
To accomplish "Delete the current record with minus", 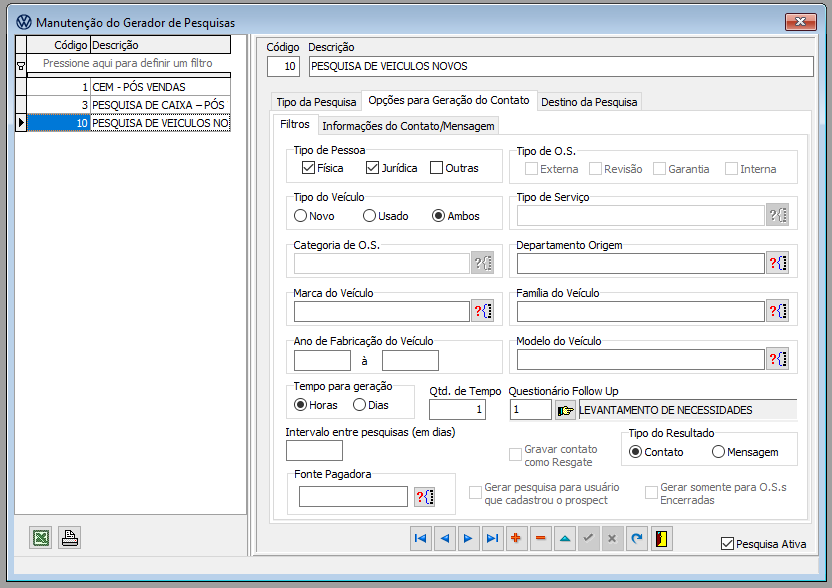I will tap(541, 539).
